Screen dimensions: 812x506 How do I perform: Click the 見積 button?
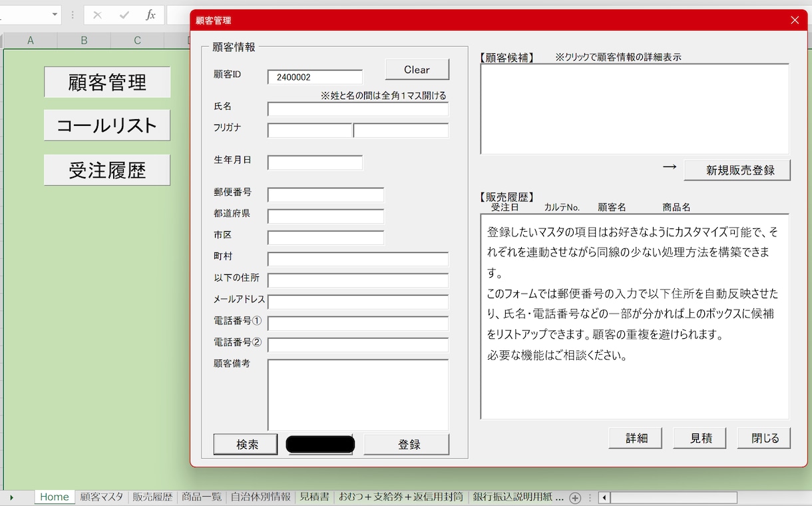pyautogui.click(x=700, y=438)
